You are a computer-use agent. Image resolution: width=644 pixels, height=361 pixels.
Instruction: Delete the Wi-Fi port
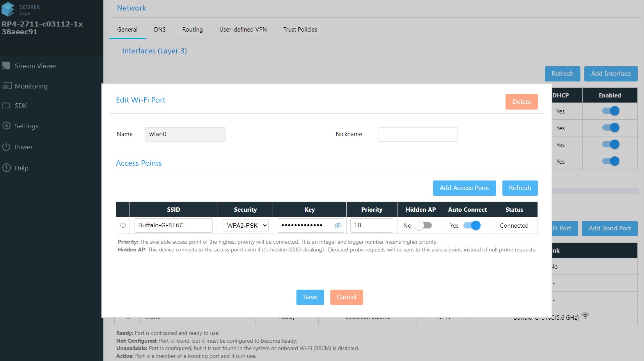pos(521,102)
